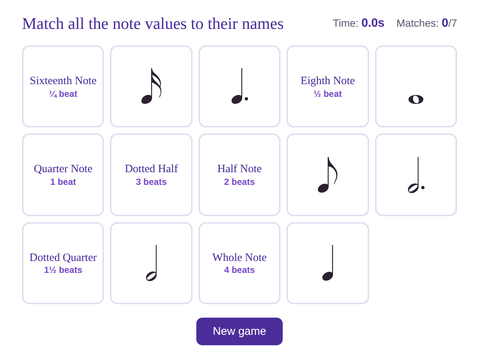Click the Matches 0/7 counter
This screenshot has width=480, height=360.
[426, 23]
